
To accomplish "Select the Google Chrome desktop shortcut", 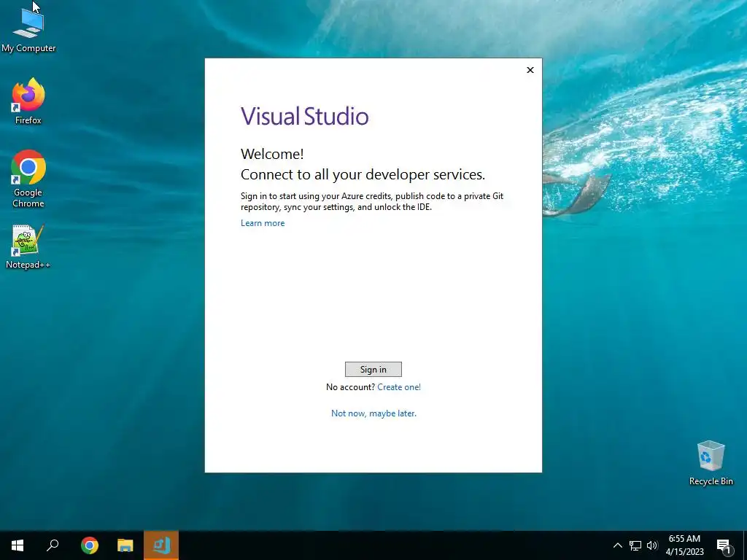I will coord(28,179).
